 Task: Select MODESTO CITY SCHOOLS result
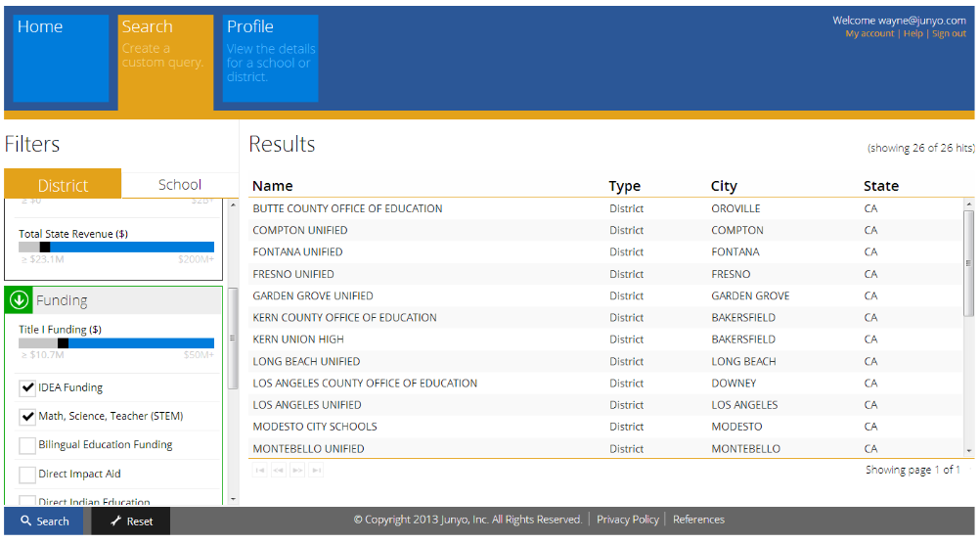coord(605,427)
